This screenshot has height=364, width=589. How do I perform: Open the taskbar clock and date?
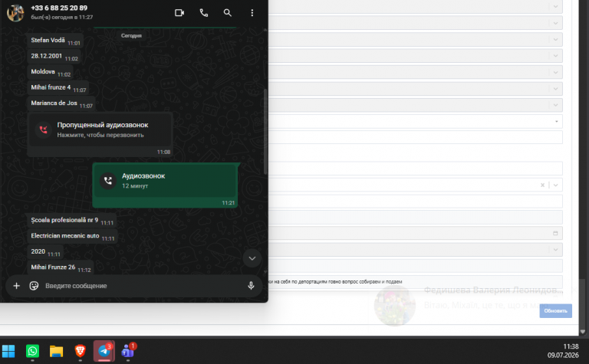coord(563,350)
